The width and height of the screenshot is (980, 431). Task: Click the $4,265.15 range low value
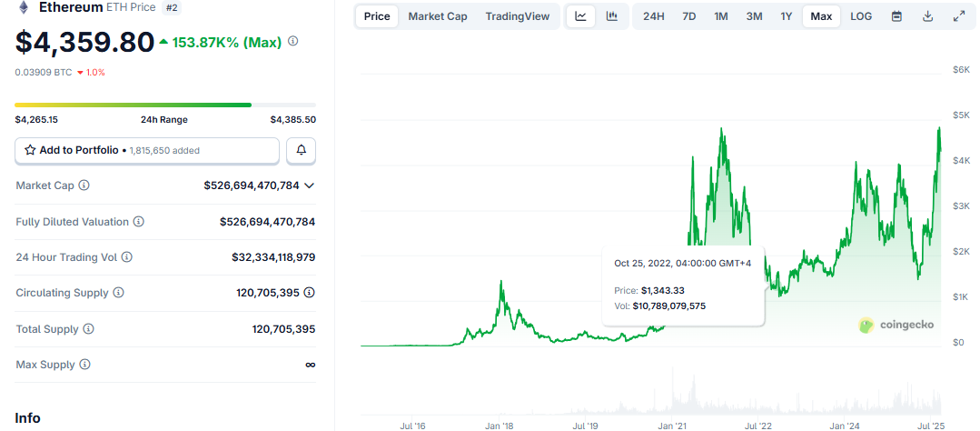click(36, 119)
